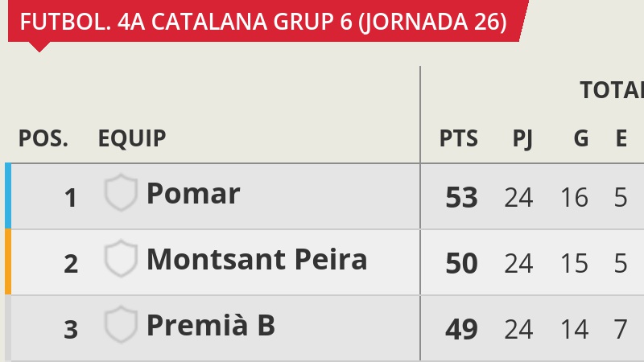
Task: Click the blue marker beside position 1
Action: tap(8, 195)
